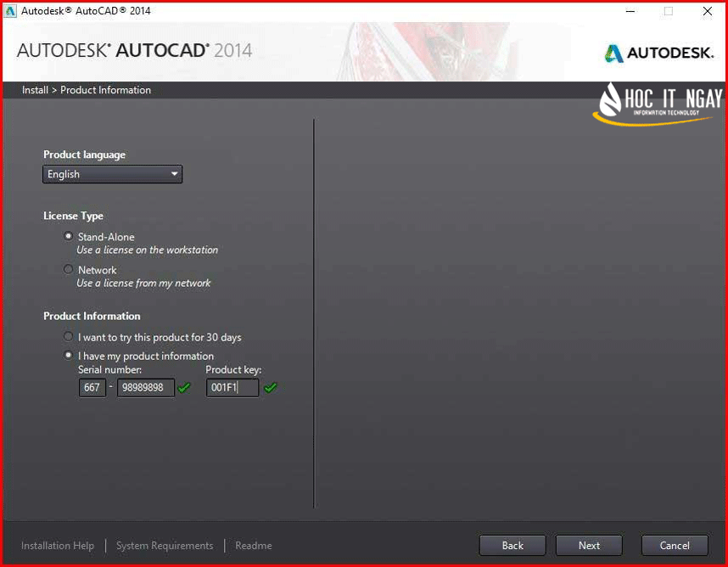Click the 'Use a license from my network' text
The image size is (728, 567).
pyautogui.click(x=143, y=283)
